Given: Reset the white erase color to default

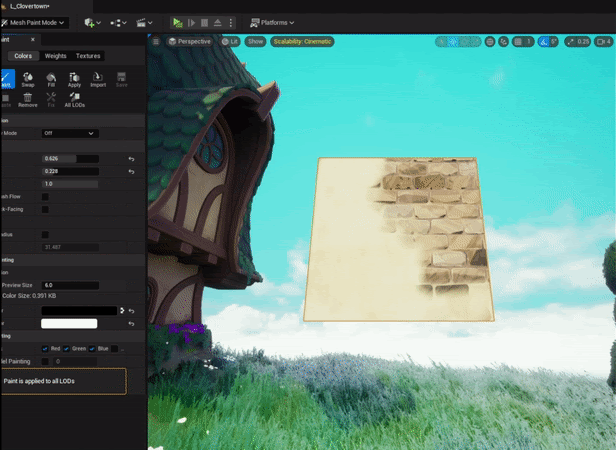Looking at the screenshot, I should [x=131, y=323].
